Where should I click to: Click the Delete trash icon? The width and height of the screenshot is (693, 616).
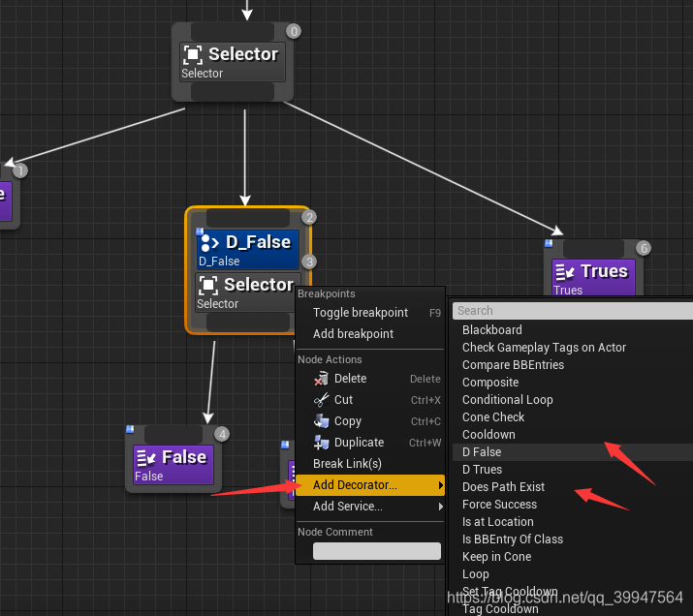click(x=322, y=379)
